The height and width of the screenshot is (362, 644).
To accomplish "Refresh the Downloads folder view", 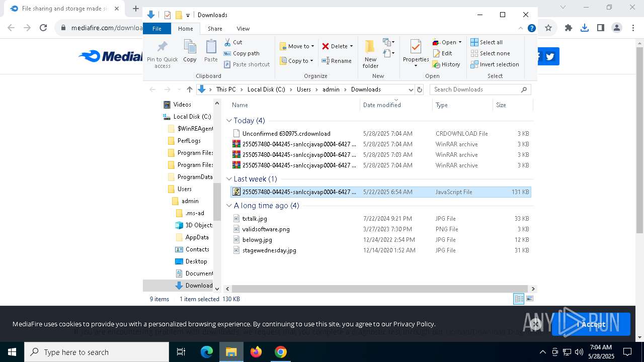I will pos(420,89).
